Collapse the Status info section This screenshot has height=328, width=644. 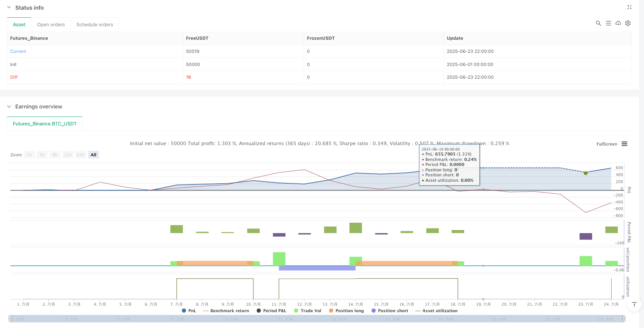click(x=9, y=8)
